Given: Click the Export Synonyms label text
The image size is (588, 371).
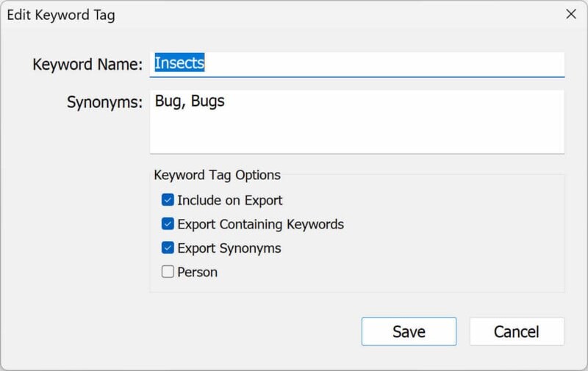Looking at the screenshot, I should click(x=229, y=248).
